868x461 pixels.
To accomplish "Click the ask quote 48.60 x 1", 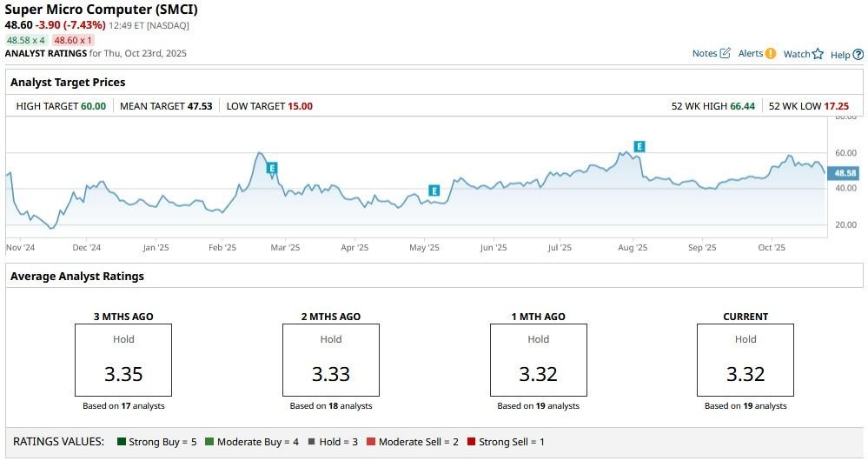I will [x=73, y=40].
